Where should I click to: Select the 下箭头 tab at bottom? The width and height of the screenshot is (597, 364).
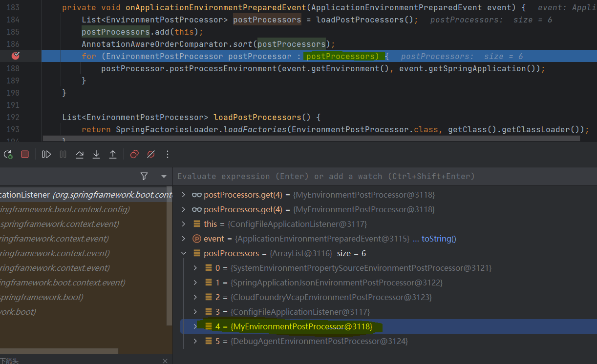tap(11, 360)
